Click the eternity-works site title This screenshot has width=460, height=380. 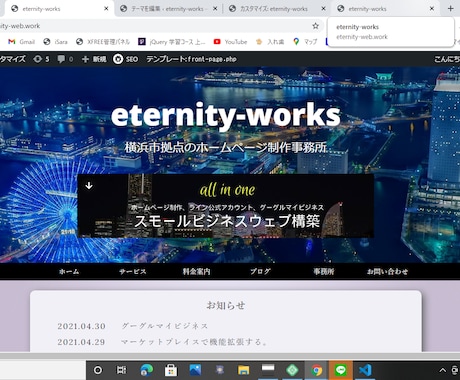point(226,115)
